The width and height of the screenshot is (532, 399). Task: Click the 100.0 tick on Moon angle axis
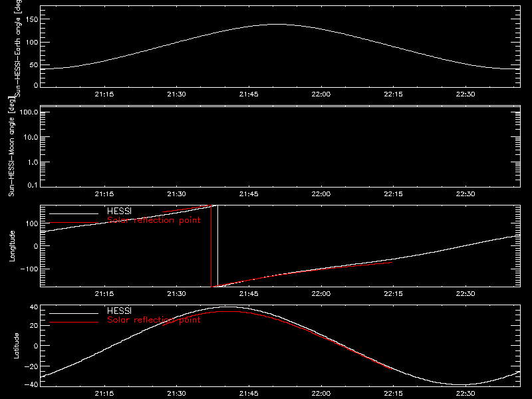click(29, 112)
